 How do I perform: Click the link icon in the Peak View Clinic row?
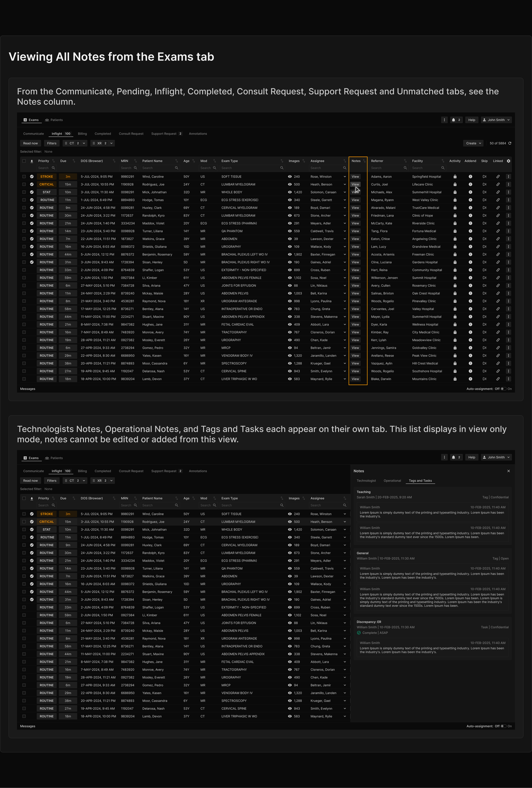click(498, 356)
